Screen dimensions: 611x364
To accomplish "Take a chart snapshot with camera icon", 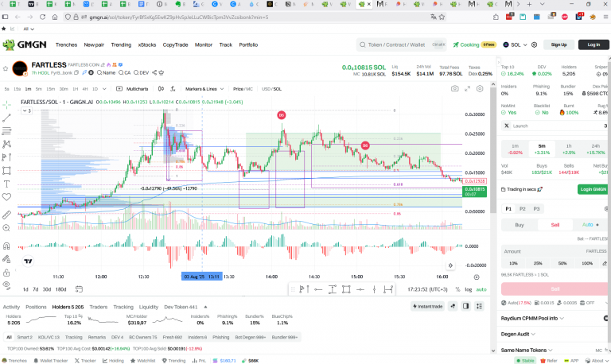I will coord(455,89).
